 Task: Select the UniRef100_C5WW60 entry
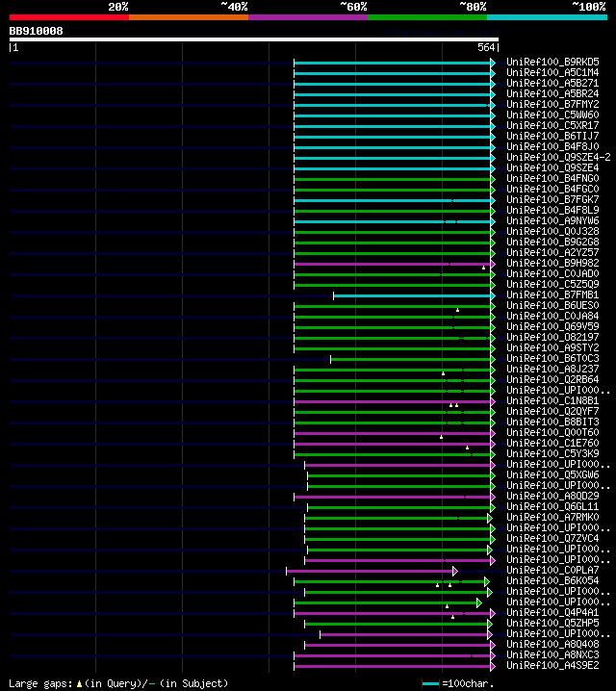click(552, 115)
